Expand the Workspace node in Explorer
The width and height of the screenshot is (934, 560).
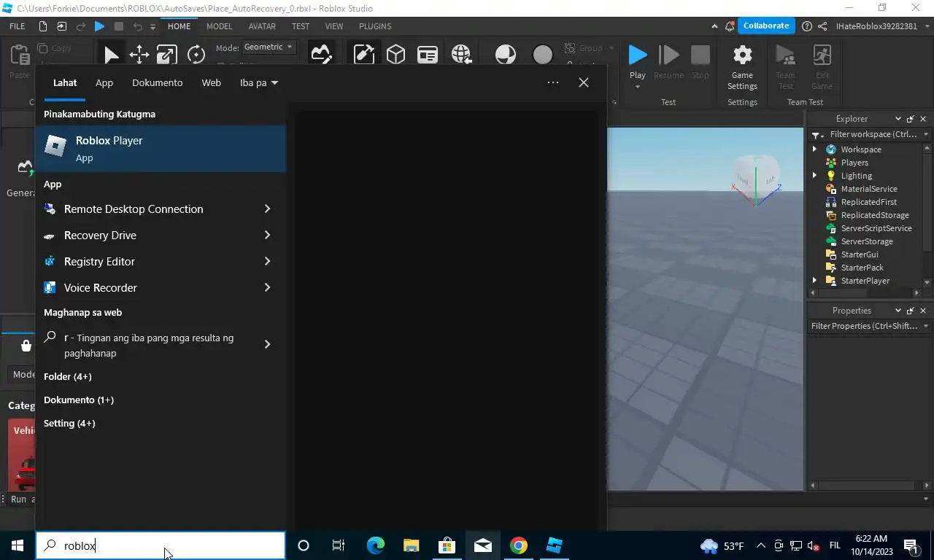(x=814, y=149)
